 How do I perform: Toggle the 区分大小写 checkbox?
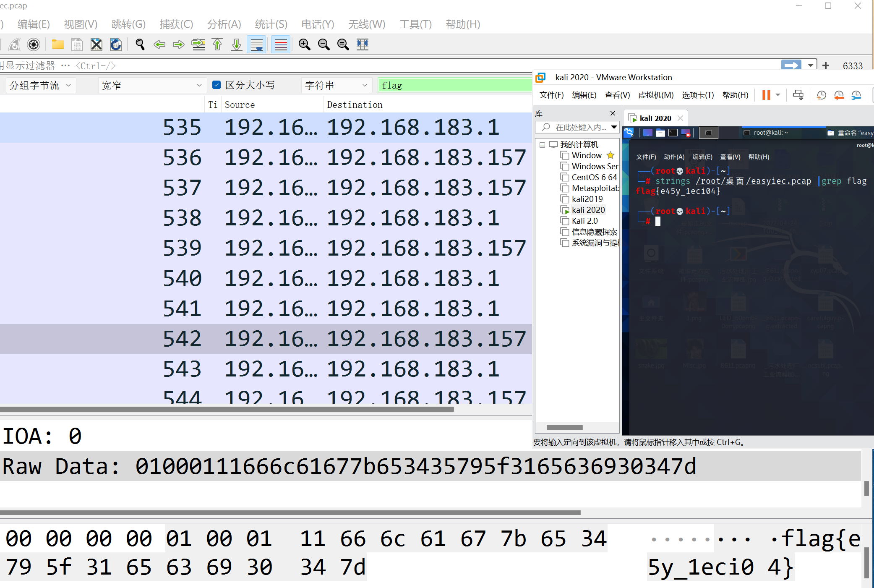pos(217,85)
